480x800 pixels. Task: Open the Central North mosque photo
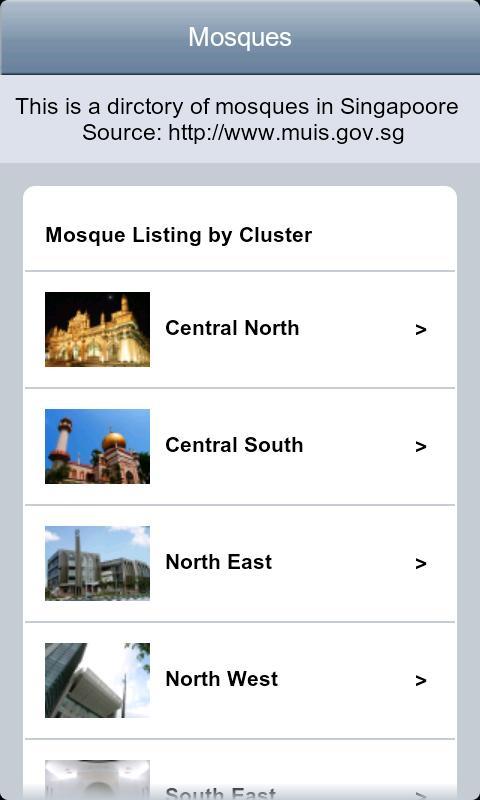click(x=97, y=329)
